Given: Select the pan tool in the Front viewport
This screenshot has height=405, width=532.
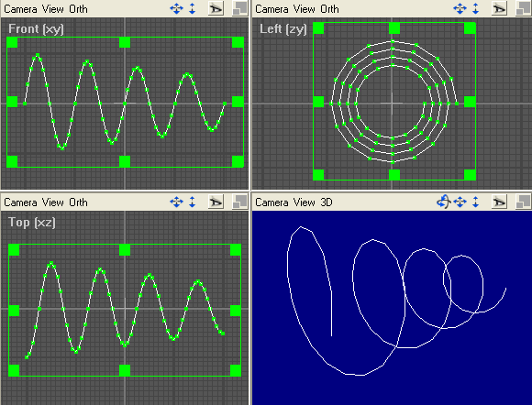Looking at the screenshot, I should coord(176,8).
